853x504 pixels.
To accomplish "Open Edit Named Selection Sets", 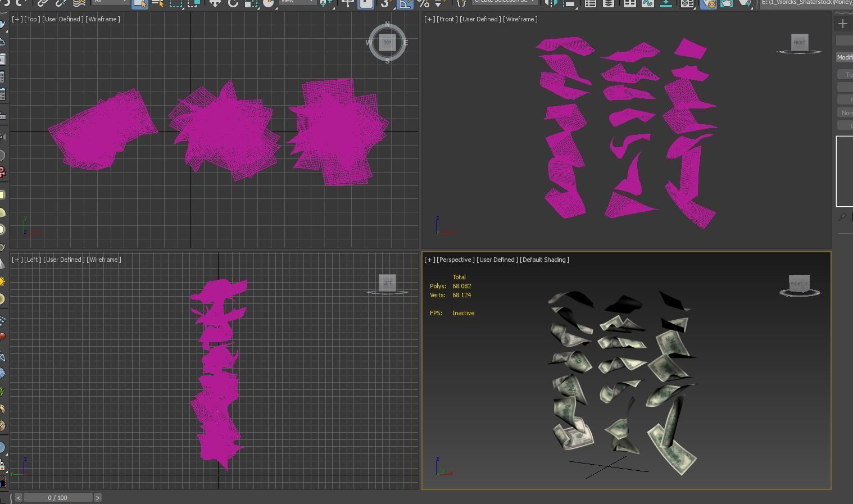I will pos(462,2).
